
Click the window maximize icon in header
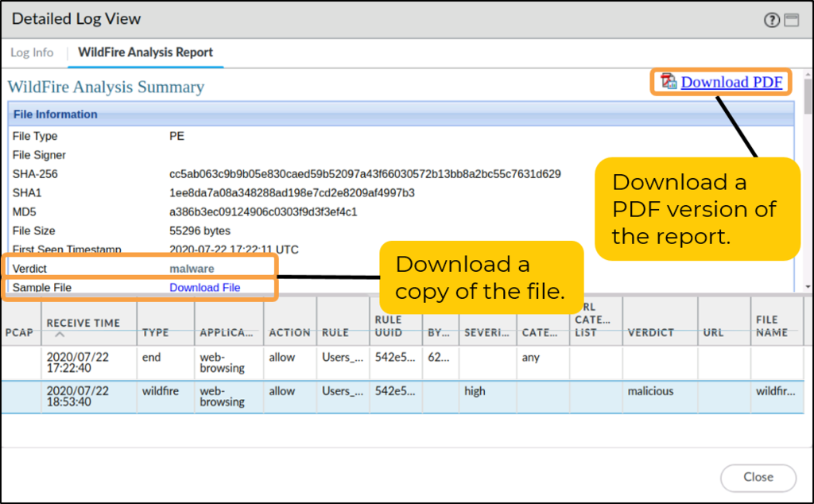(x=791, y=20)
